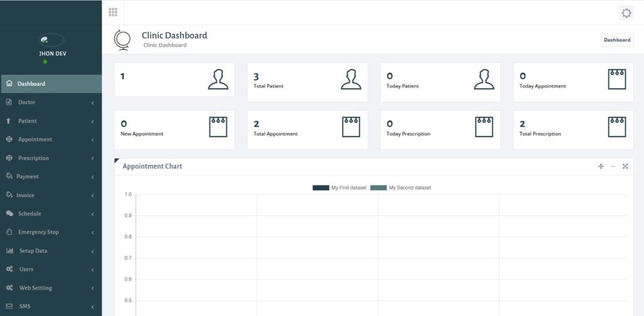Expand Appointment Chart to fullscreen
644x316 pixels.
625,166
